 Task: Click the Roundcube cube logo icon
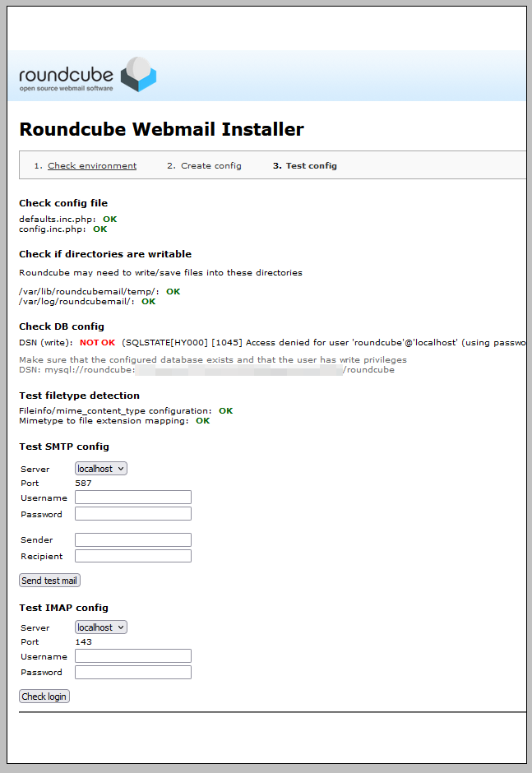click(138, 74)
